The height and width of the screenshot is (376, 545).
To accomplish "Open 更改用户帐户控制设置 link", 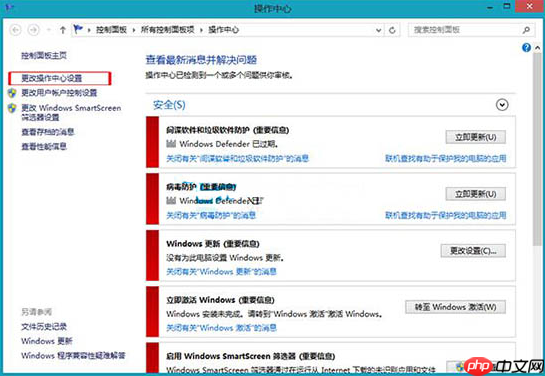I will pos(59,93).
